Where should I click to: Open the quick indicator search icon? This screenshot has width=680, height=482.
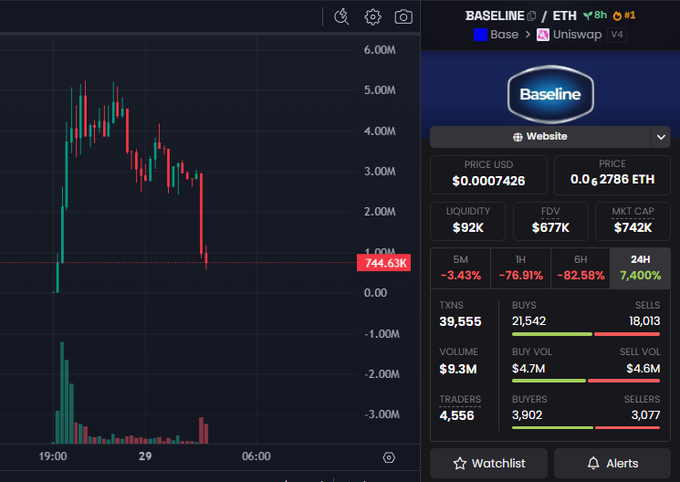342,17
